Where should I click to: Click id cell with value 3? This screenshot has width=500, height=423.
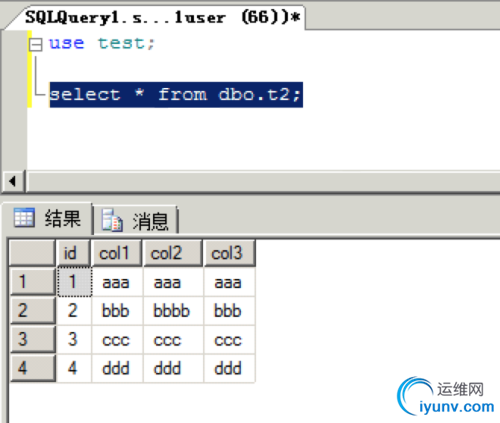pyautogui.click(x=74, y=339)
